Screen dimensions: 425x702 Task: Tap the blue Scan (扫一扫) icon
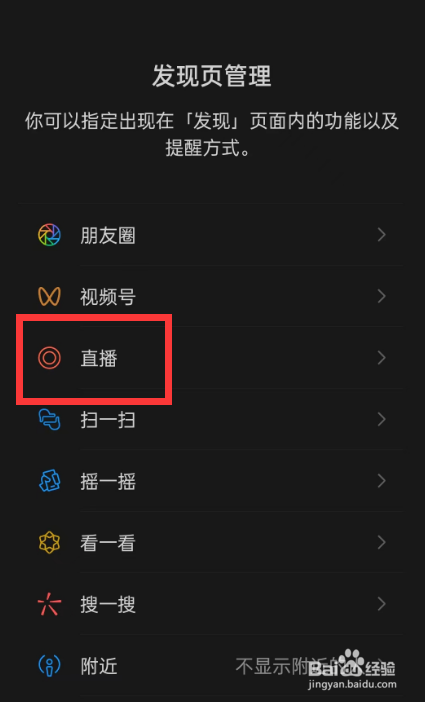coord(49,419)
